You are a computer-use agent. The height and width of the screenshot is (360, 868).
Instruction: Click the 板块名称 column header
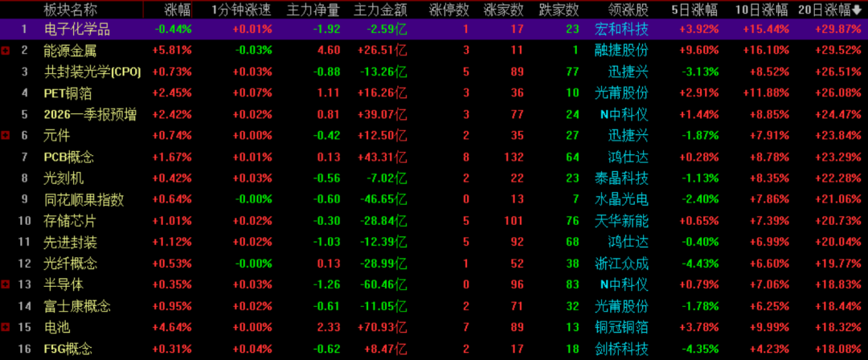tap(70, 10)
